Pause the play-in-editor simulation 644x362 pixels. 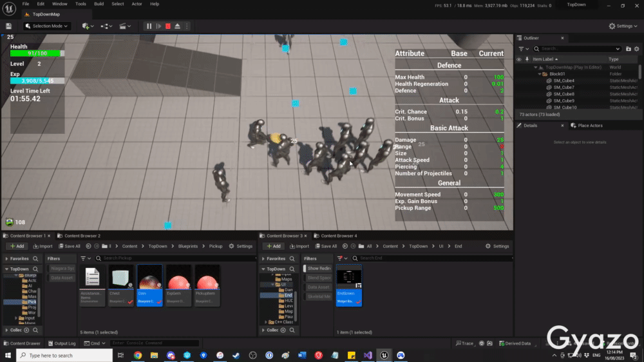click(149, 26)
